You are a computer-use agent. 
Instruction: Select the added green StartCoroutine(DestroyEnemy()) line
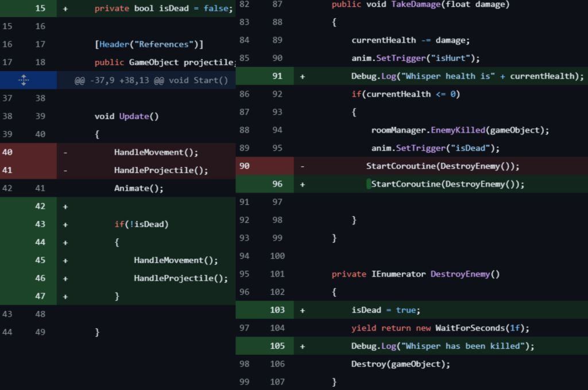coord(448,184)
